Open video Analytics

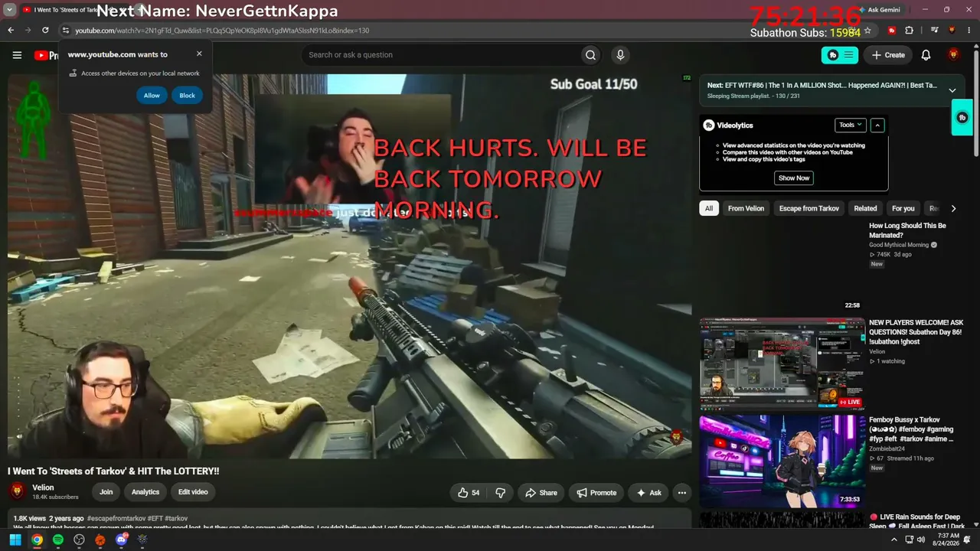[145, 492]
